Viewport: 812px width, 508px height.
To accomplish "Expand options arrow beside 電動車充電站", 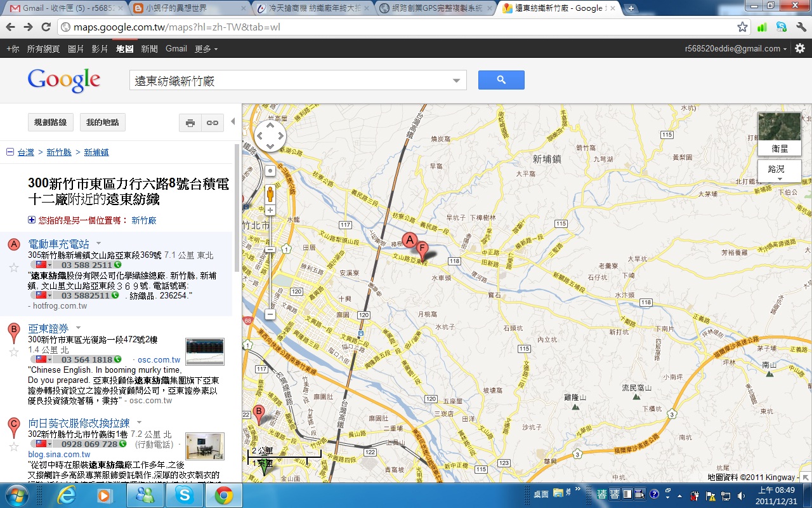I will [x=98, y=243].
